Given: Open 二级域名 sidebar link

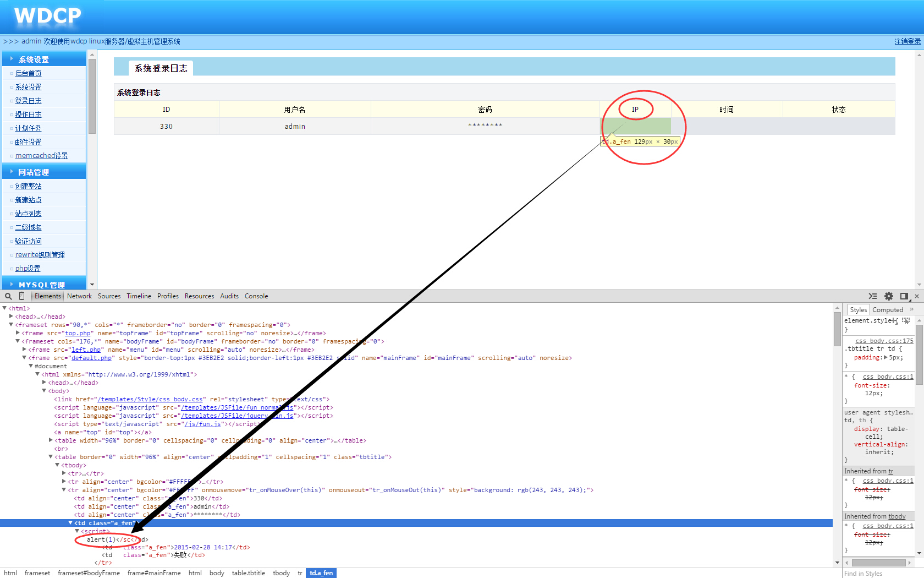Looking at the screenshot, I should click(x=28, y=227).
